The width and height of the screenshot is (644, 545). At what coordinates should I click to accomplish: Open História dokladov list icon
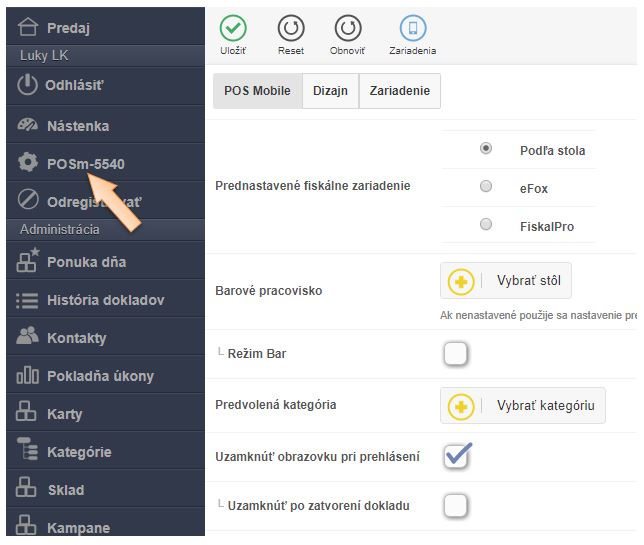click(x=28, y=300)
